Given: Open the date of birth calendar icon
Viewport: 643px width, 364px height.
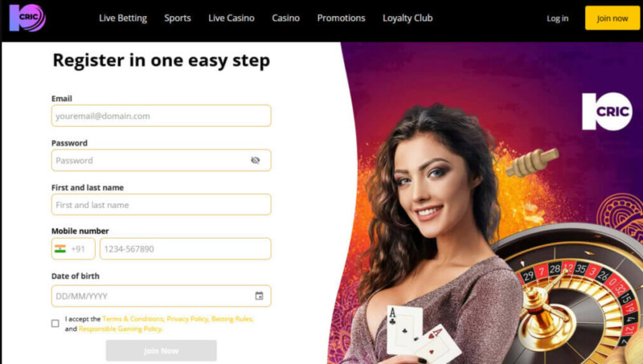Looking at the screenshot, I should click(259, 296).
